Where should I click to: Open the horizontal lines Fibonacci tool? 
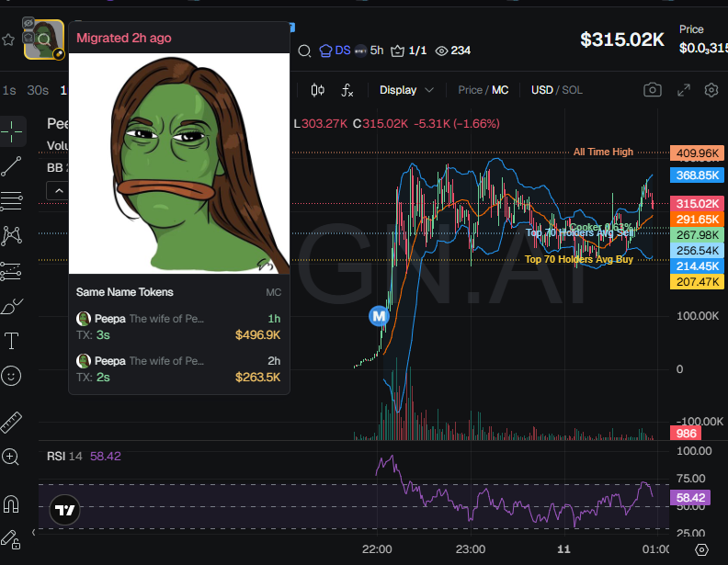(12, 201)
